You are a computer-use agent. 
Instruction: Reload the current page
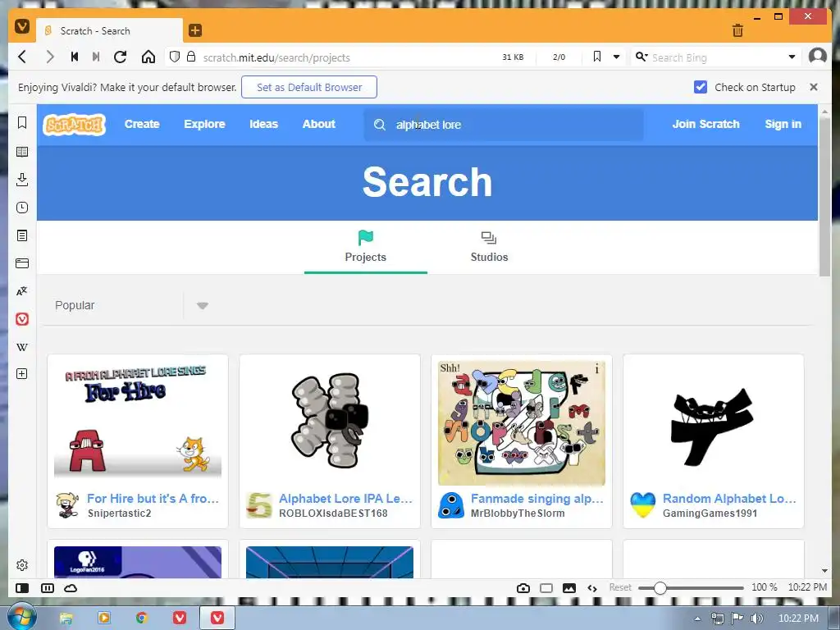(x=121, y=57)
